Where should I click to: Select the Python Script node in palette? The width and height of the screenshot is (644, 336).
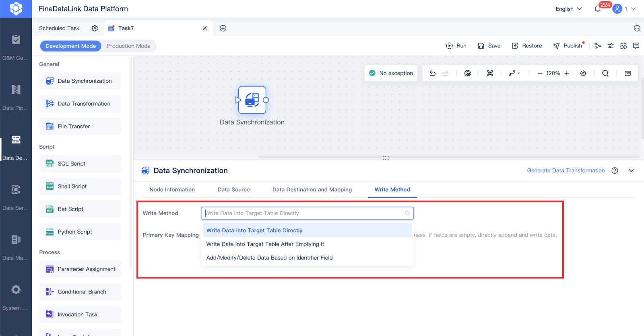tap(80, 232)
